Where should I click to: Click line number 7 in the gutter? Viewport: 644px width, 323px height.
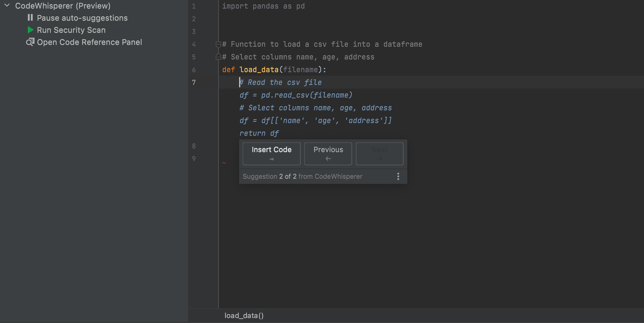(194, 83)
